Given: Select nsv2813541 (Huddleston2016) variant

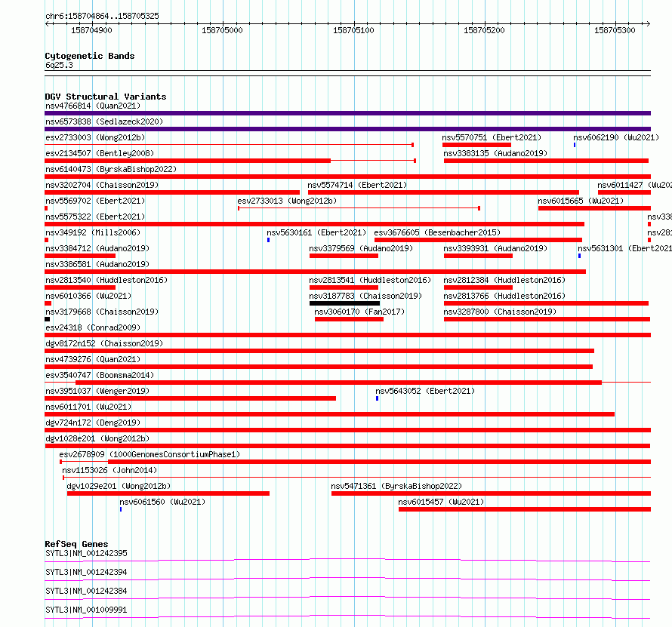Looking at the screenshot, I should 344,287.
